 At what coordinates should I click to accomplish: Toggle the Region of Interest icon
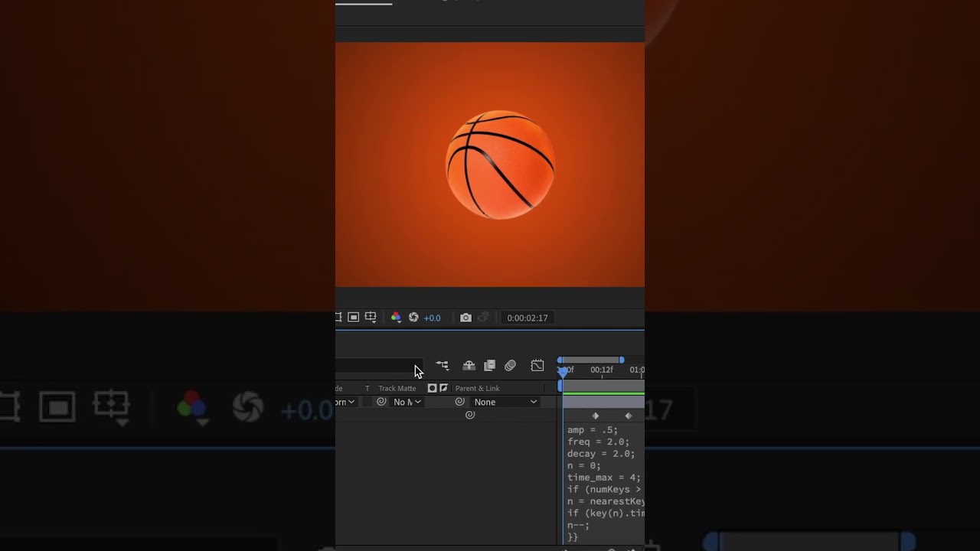pos(354,317)
